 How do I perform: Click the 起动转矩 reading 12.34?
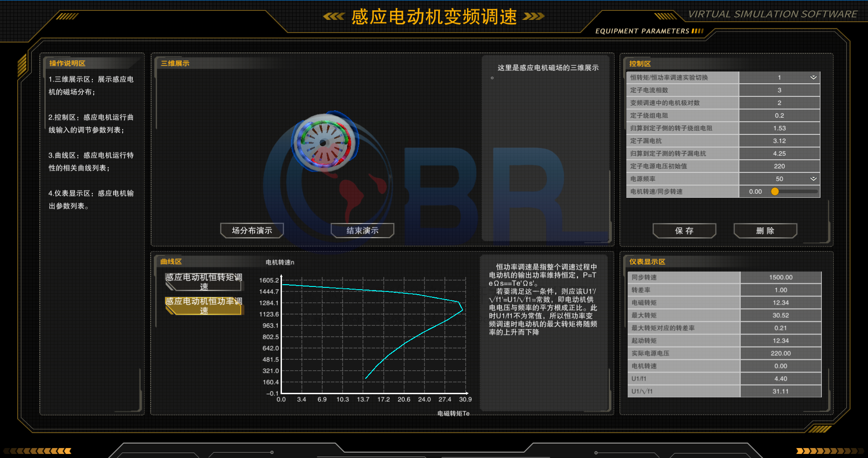click(x=781, y=340)
